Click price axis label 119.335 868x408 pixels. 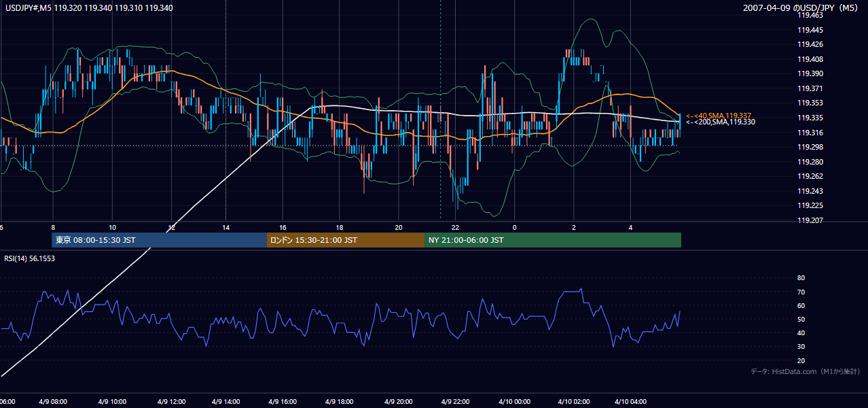click(811, 118)
